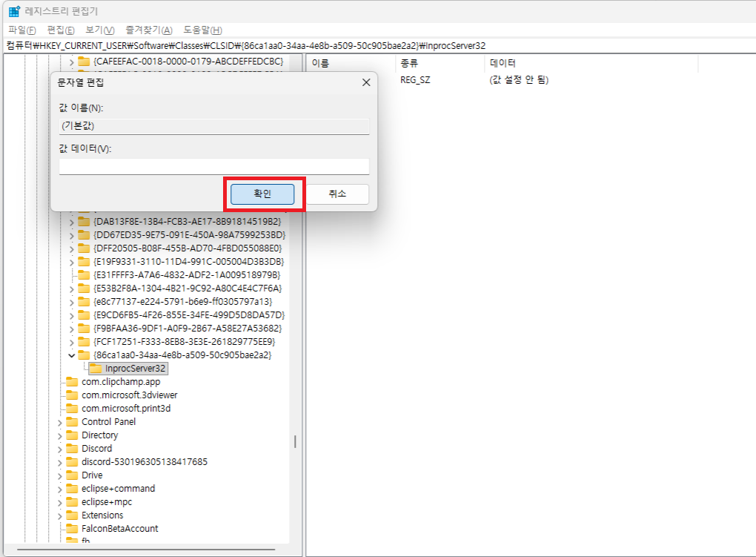Click the Drive folder icon
The height and width of the screenshot is (557, 756).
tap(73, 475)
